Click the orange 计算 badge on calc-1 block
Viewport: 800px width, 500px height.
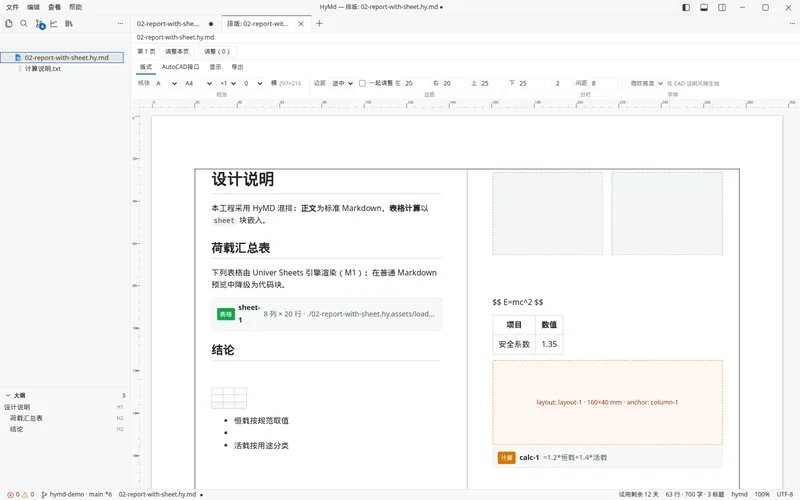(506, 458)
